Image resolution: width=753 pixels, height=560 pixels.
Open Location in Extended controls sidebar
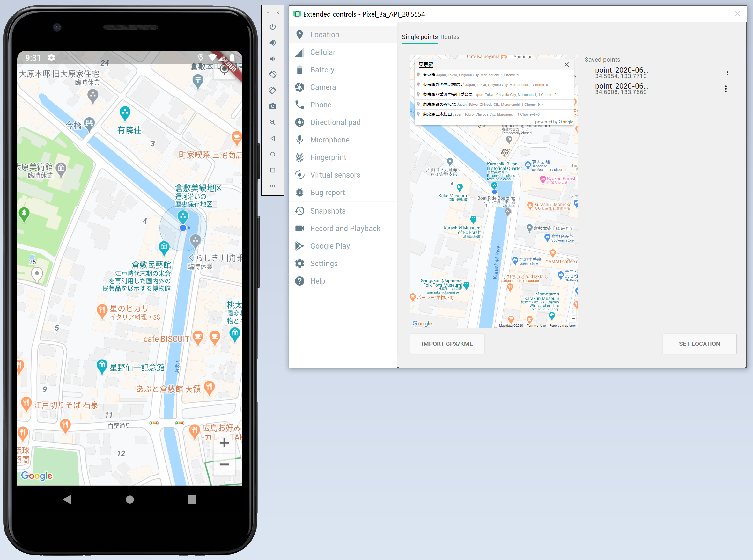343,34
